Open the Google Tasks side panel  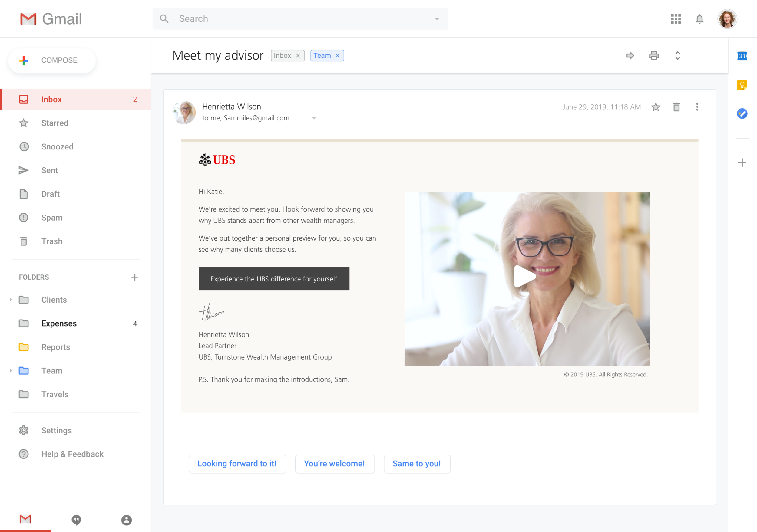(x=742, y=114)
